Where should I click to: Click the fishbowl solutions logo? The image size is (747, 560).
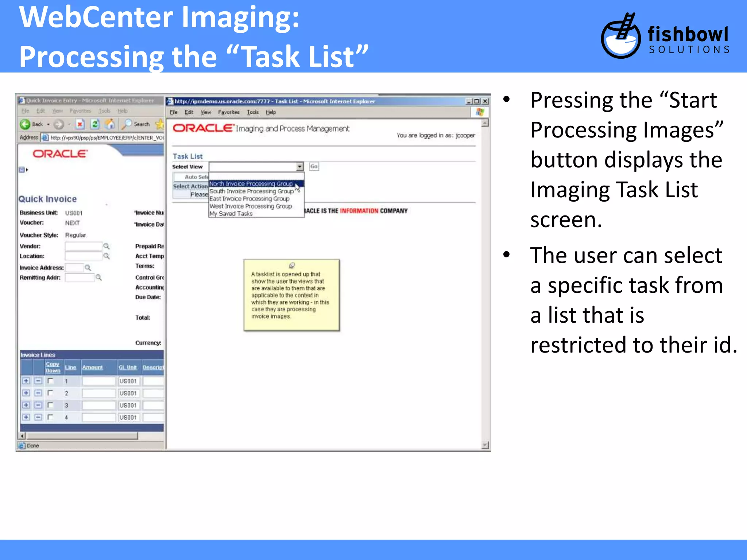pos(665,35)
